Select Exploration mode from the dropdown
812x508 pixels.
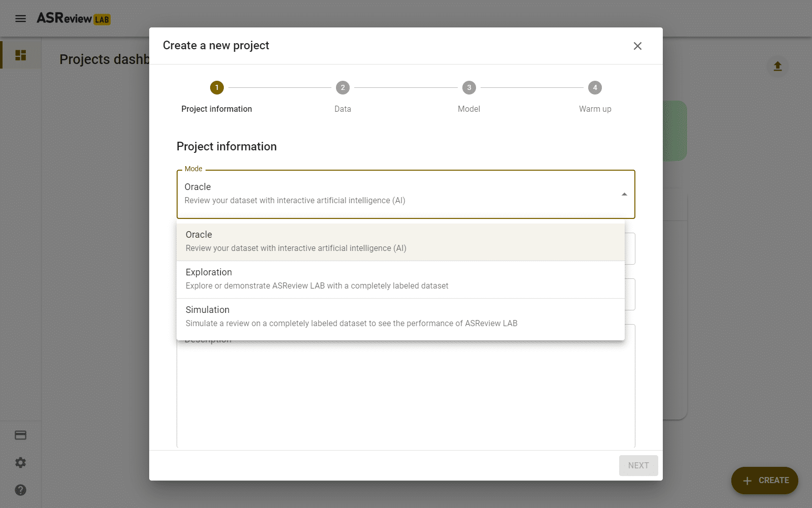pyautogui.click(x=401, y=278)
